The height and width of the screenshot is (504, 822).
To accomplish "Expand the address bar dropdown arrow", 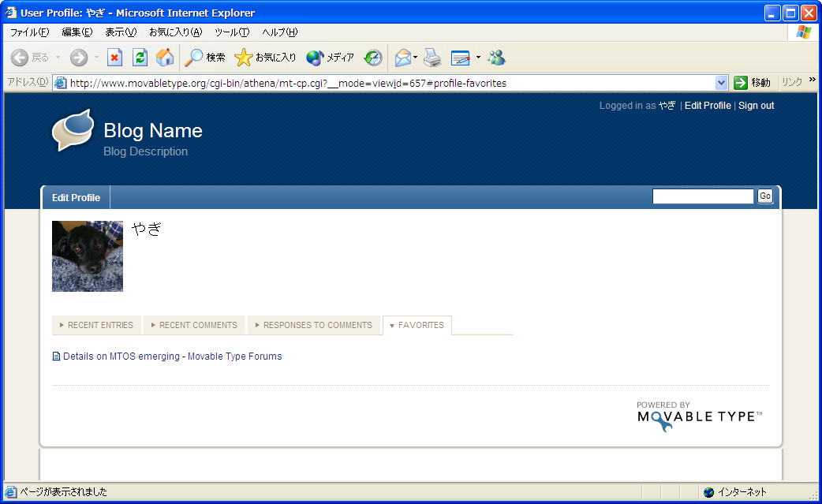I will (x=721, y=83).
